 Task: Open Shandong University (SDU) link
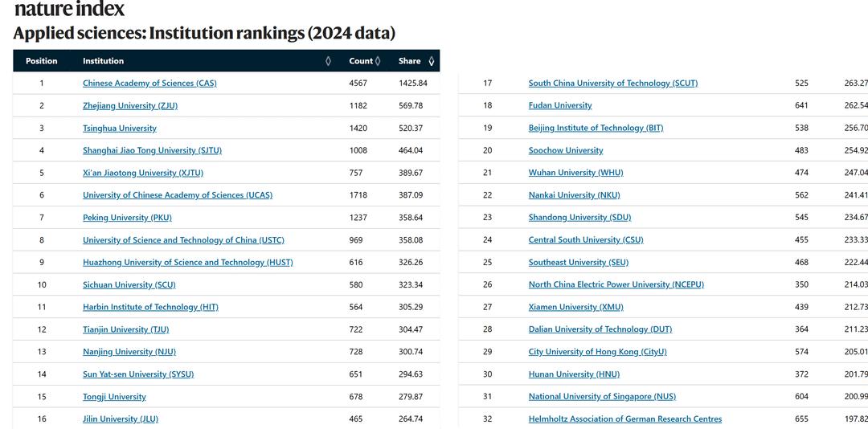(579, 218)
